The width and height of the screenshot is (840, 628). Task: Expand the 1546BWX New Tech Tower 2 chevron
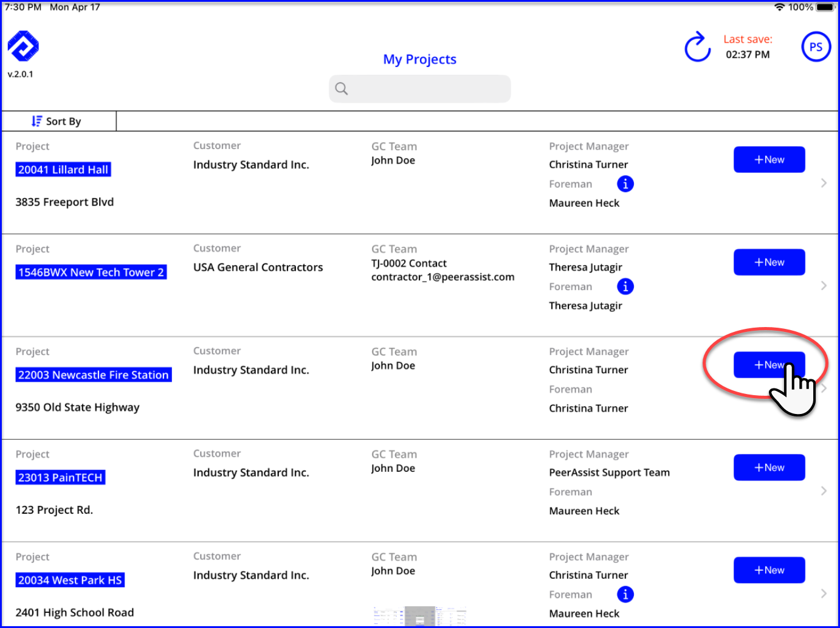[824, 286]
